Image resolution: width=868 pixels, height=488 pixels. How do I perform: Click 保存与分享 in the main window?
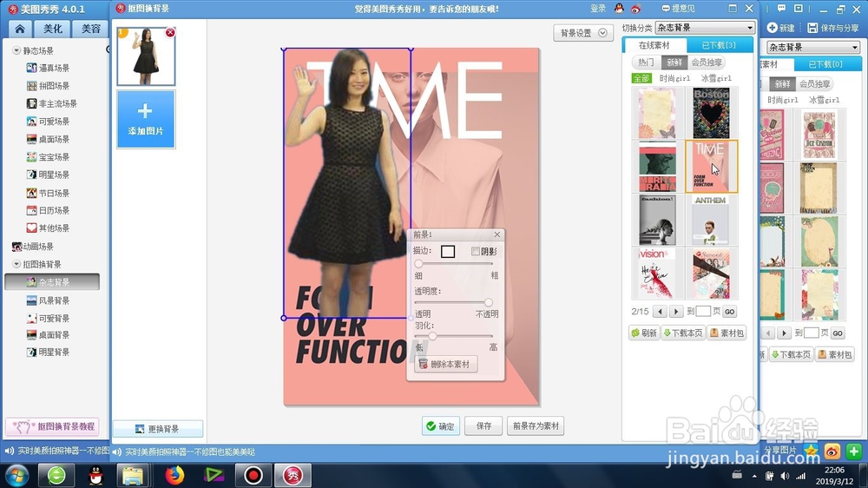(833, 28)
